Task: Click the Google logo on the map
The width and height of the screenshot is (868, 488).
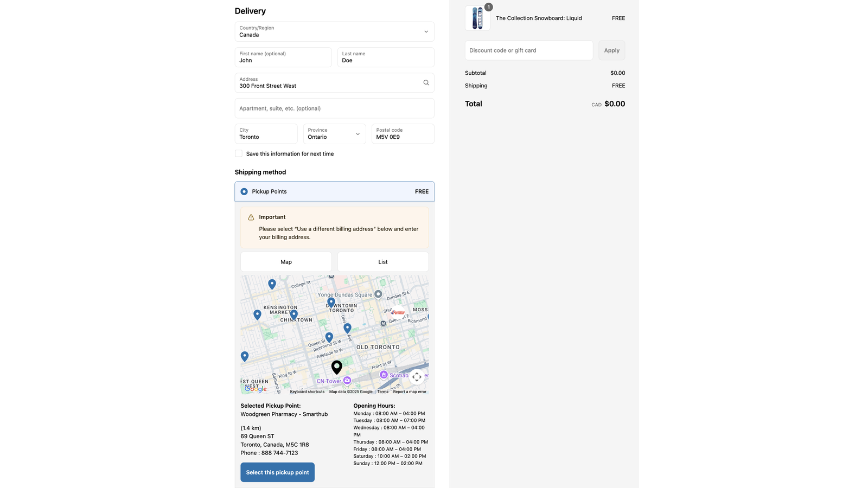Action: [255, 389]
